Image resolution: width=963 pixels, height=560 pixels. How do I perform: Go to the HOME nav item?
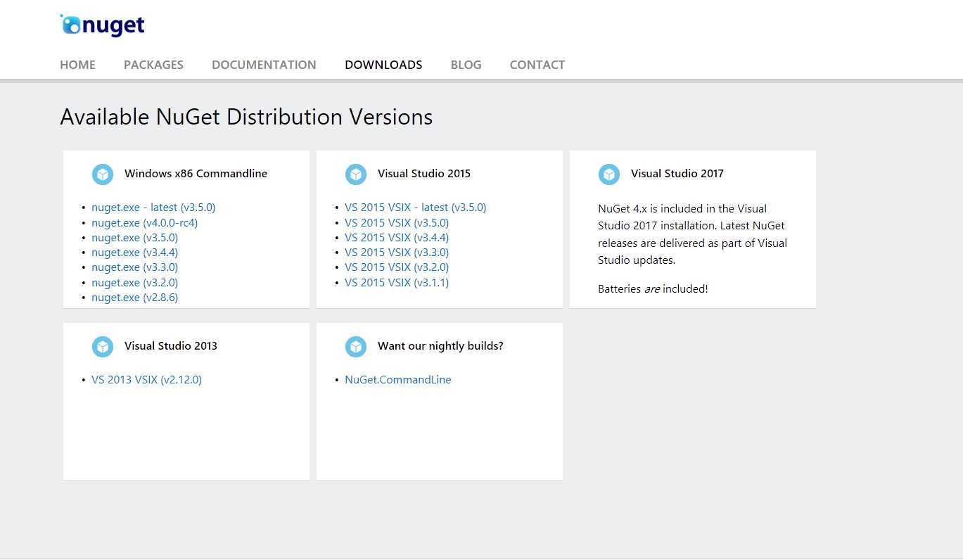pos(77,65)
